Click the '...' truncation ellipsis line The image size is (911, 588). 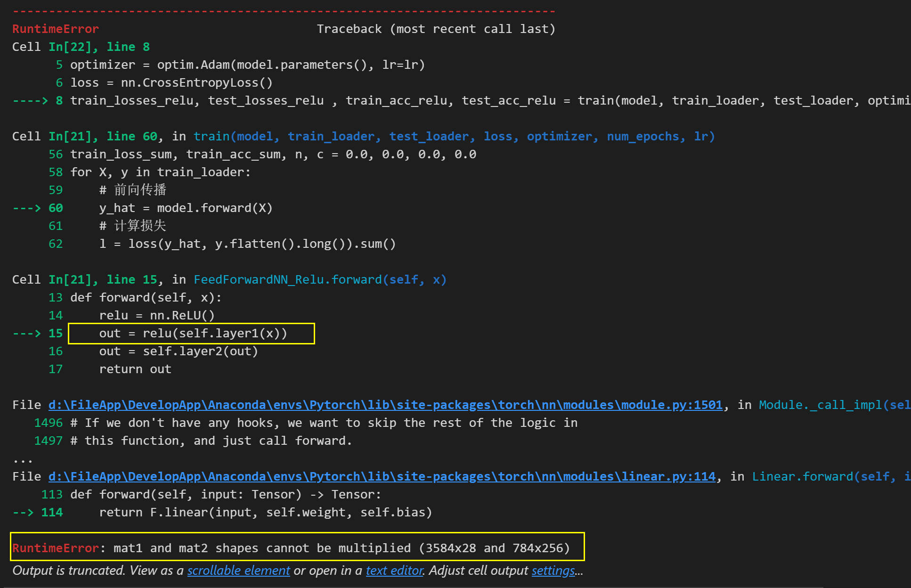click(23, 460)
